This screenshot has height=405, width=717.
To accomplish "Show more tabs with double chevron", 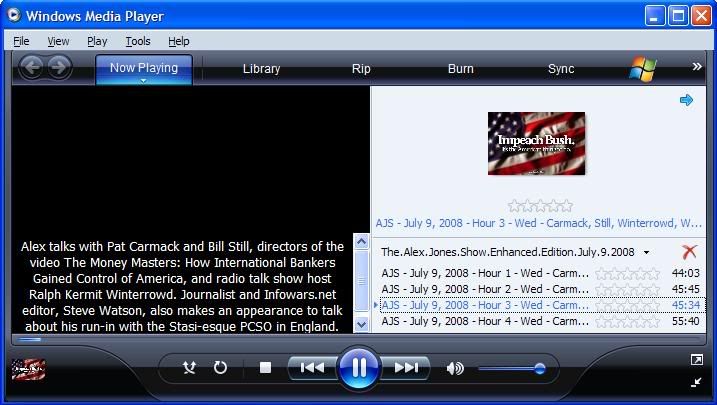I will click(x=697, y=67).
